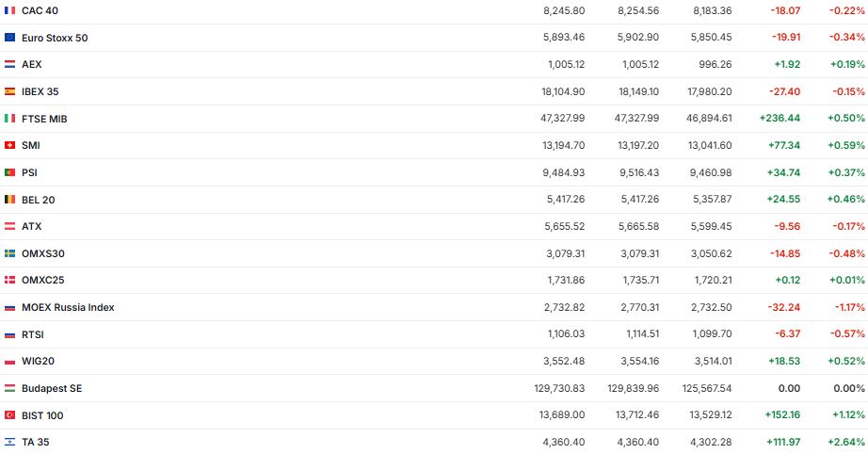Viewport: 868px width, 454px height.
Task: Click the Israel flag icon beside TA 35
Action: tap(9, 442)
